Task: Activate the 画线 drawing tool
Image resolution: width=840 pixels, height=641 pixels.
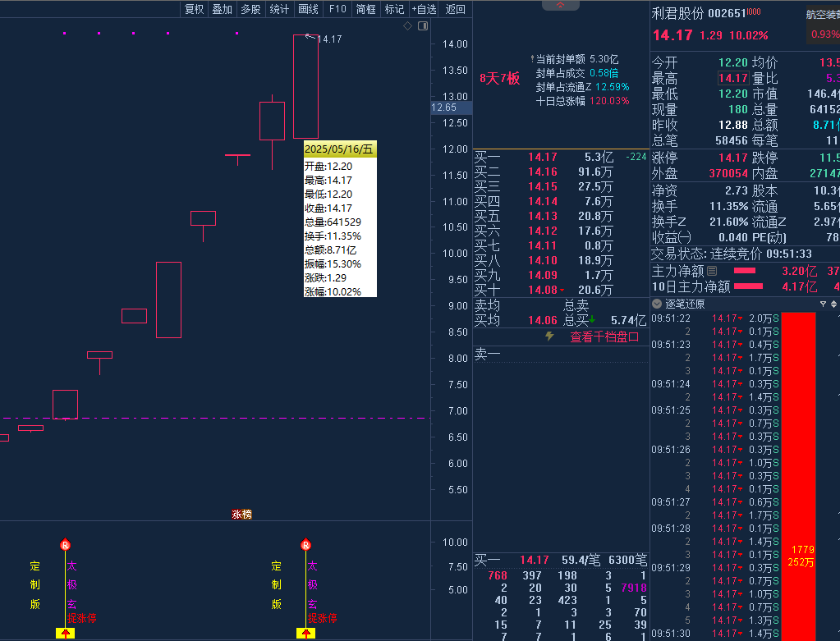Action: (x=308, y=9)
